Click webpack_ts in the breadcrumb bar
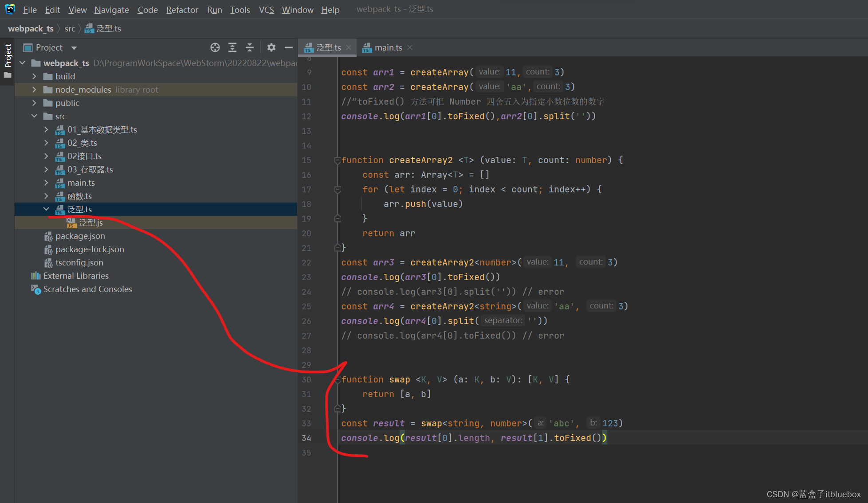This screenshot has width=868, height=503. pos(31,28)
